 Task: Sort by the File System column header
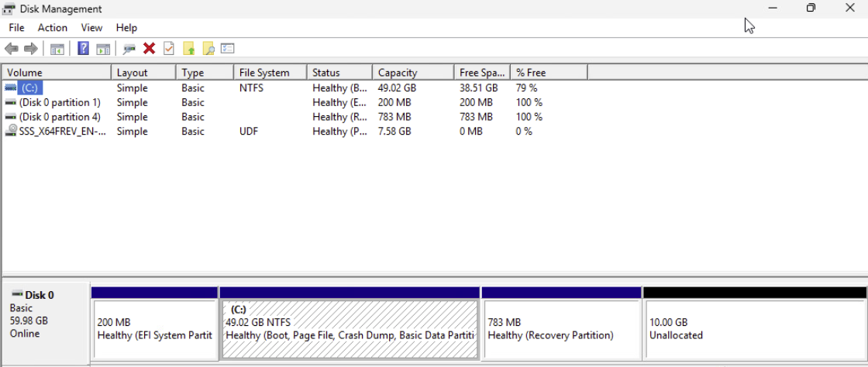269,73
